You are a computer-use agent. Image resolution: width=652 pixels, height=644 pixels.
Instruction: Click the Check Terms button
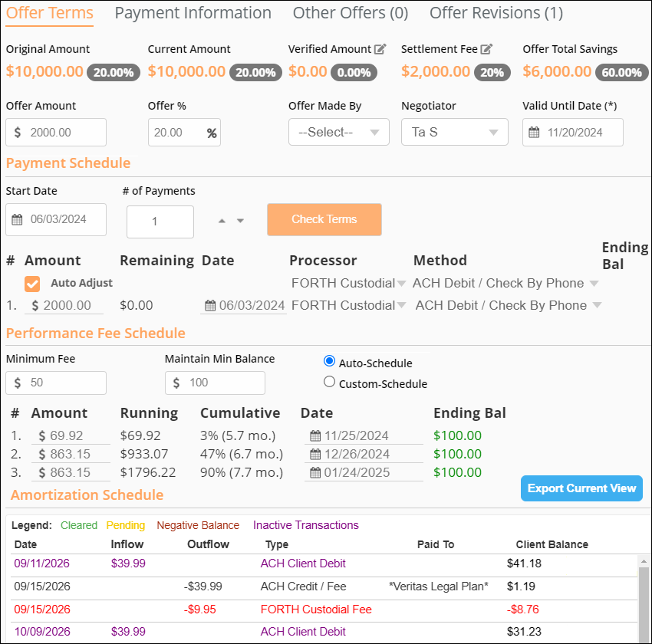(x=324, y=219)
